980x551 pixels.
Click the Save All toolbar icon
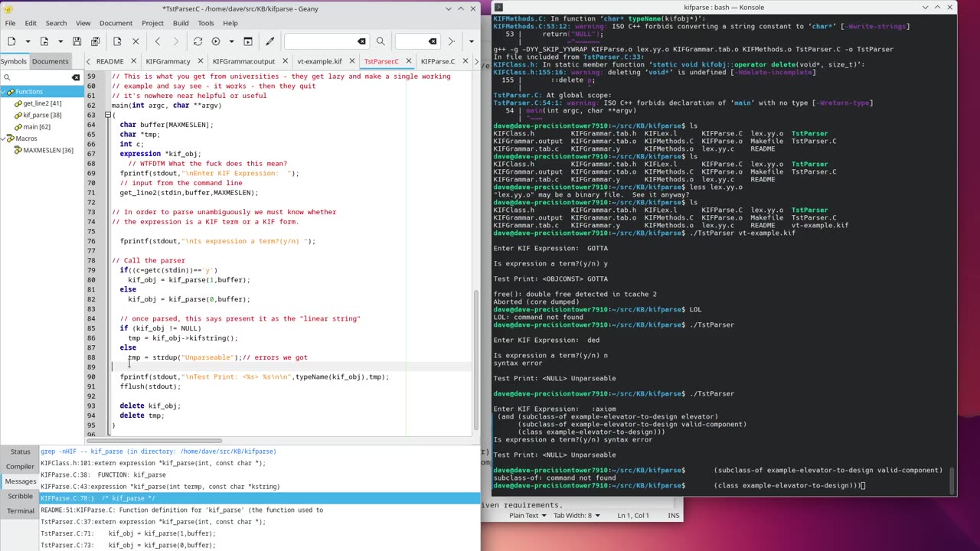coord(95,41)
